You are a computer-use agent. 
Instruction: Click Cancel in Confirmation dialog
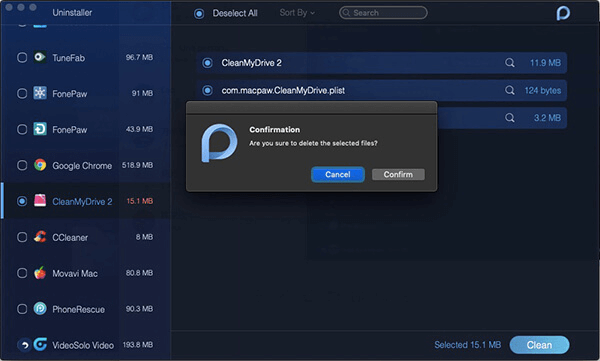tap(338, 175)
